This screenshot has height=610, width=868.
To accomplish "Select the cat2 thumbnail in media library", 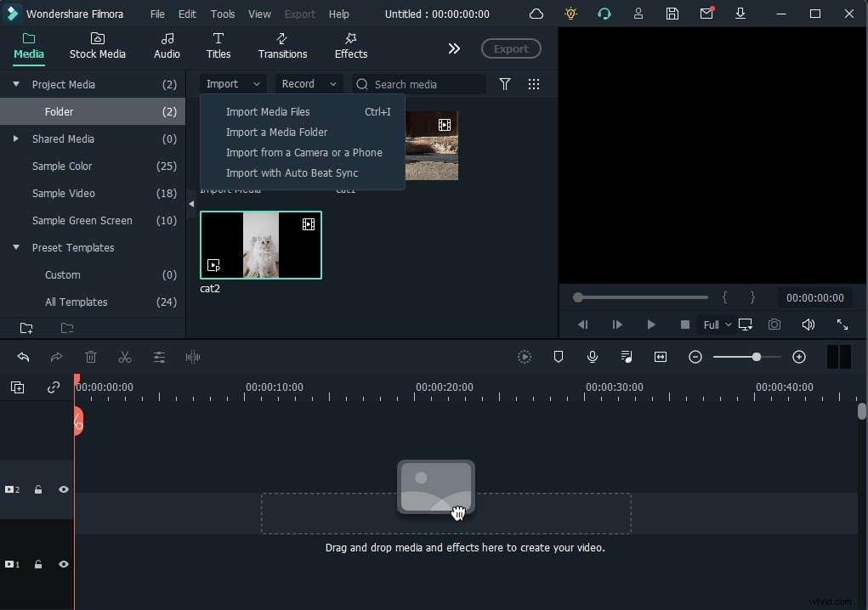I will (x=261, y=246).
